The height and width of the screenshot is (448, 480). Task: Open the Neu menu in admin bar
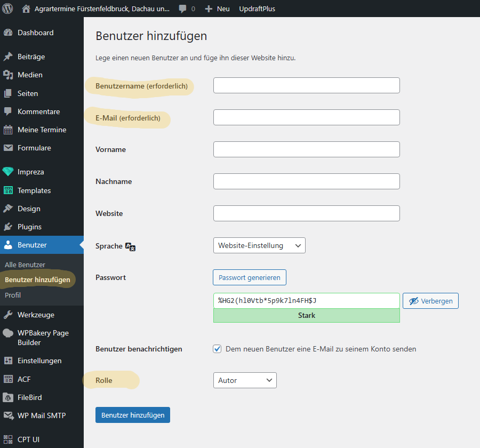(x=218, y=9)
